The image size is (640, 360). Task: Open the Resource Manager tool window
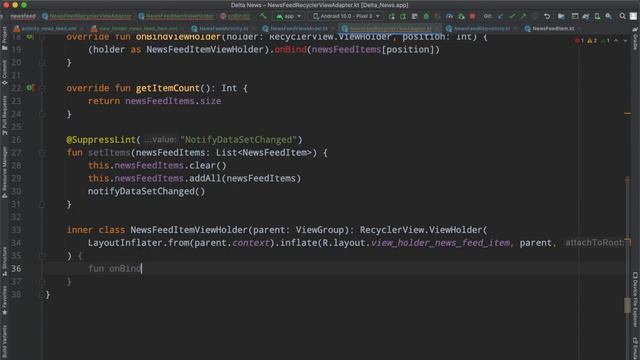coord(4,172)
